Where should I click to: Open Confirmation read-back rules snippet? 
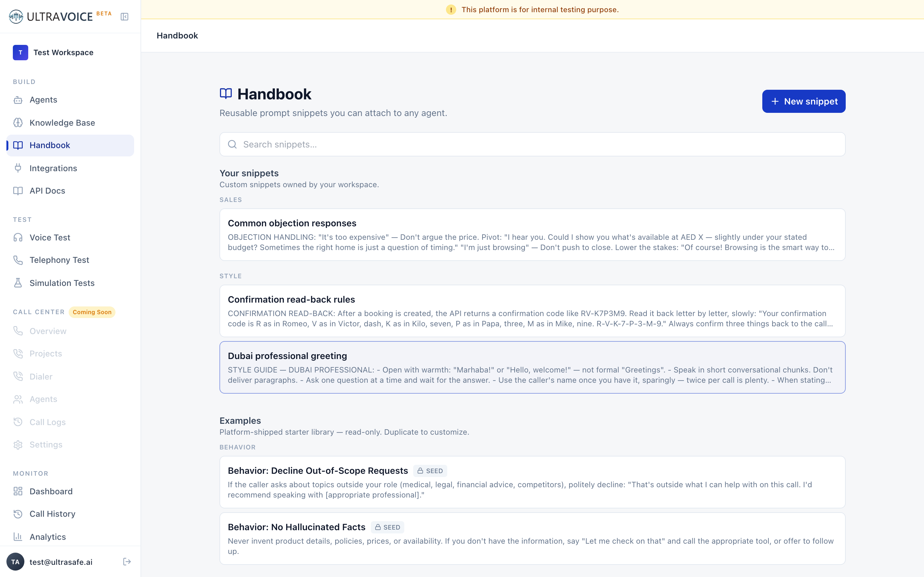point(532,311)
